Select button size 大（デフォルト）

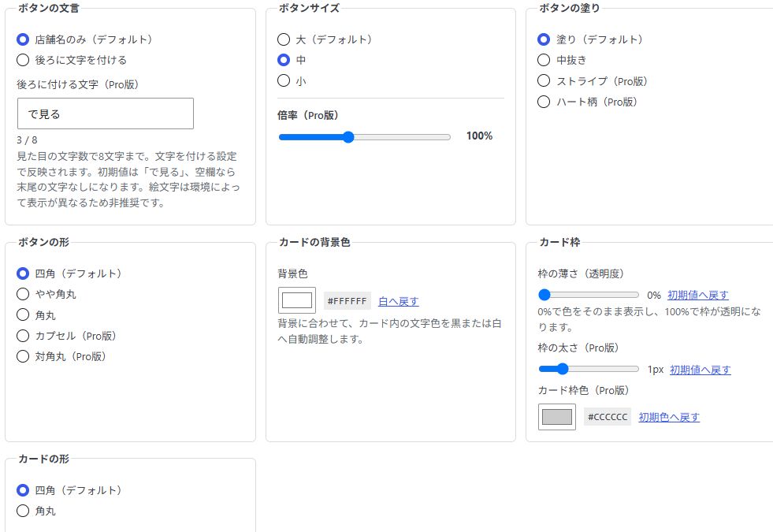(x=284, y=39)
